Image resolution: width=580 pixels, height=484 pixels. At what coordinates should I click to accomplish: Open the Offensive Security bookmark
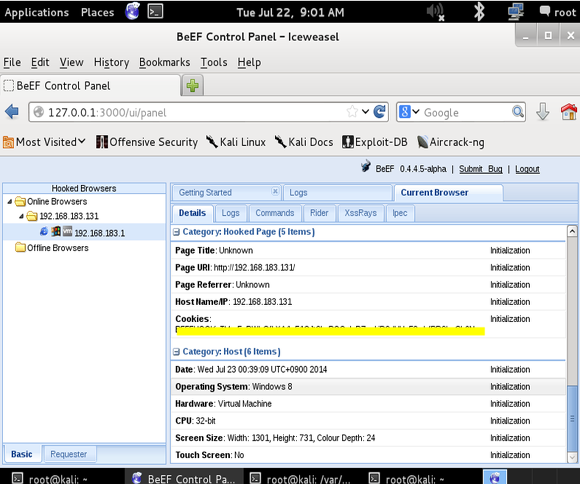point(147,142)
